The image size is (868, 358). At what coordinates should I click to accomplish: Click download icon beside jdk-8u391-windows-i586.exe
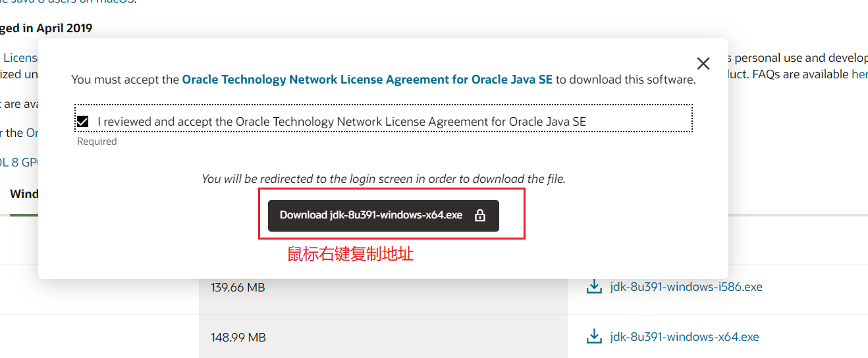click(x=594, y=287)
